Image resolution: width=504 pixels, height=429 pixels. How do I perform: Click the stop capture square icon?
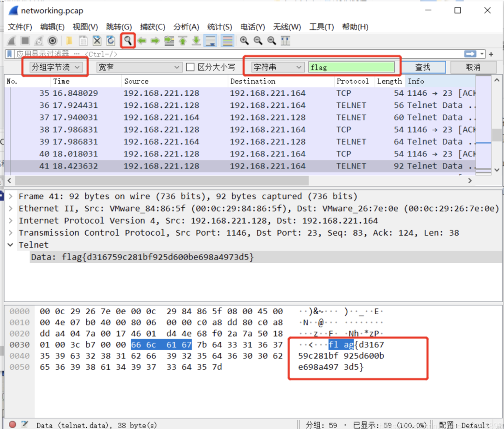(x=25, y=41)
